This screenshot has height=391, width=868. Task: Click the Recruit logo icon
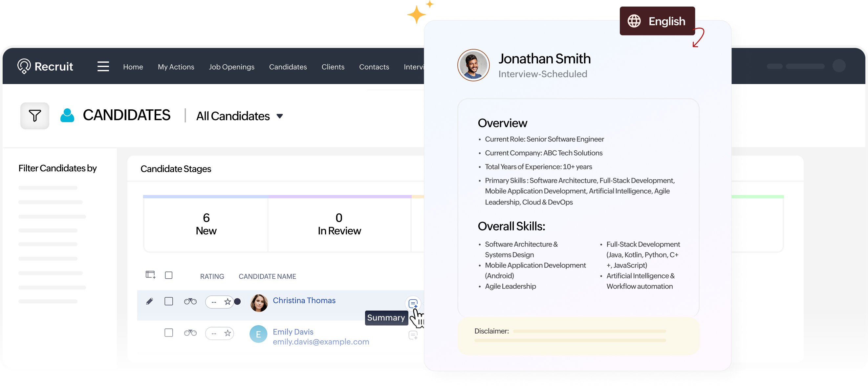point(24,66)
